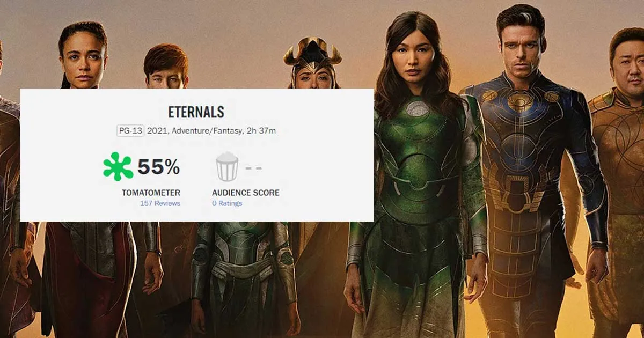Click the 2021 Adventure/Fantasy runtime info line
Screen dimensions: 644x338
[211, 130]
